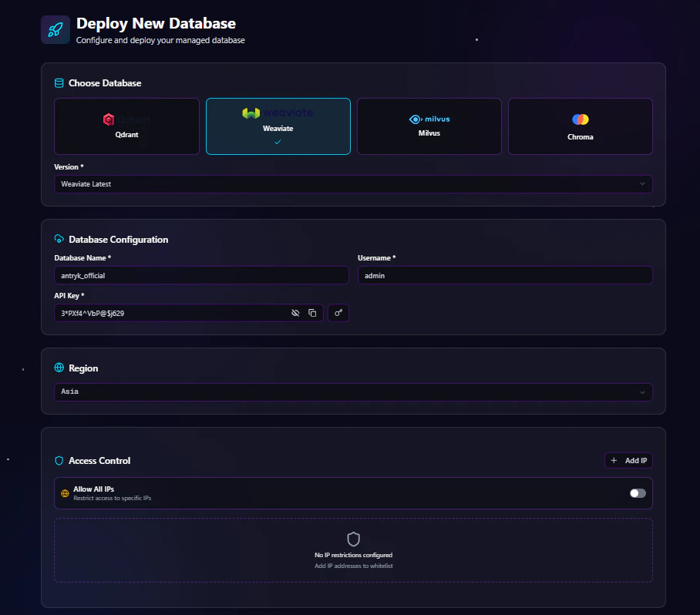This screenshot has width=700, height=615.
Task: Click the Qdrant logo icon
Action: click(x=109, y=119)
